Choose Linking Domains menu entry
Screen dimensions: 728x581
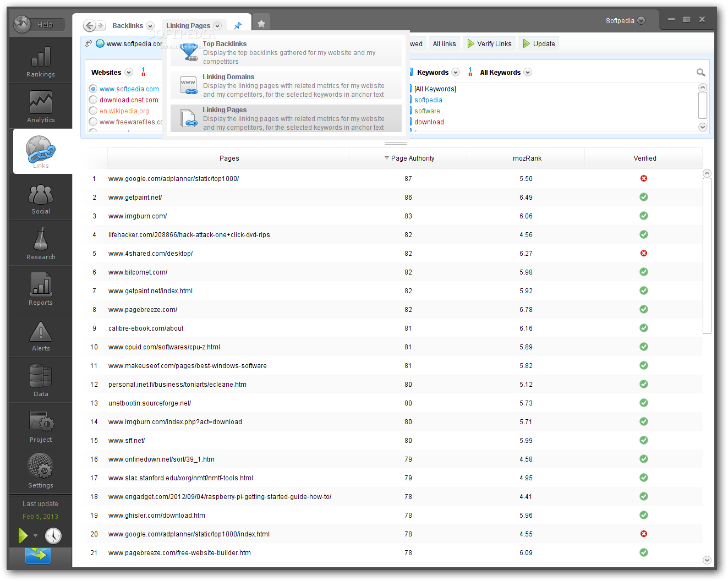[x=286, y=85]
